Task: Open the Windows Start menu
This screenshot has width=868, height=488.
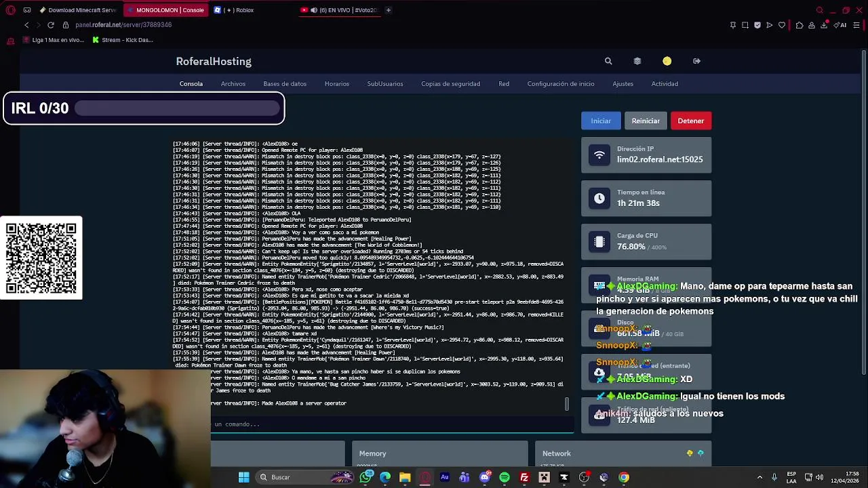Action: [243, 477]
